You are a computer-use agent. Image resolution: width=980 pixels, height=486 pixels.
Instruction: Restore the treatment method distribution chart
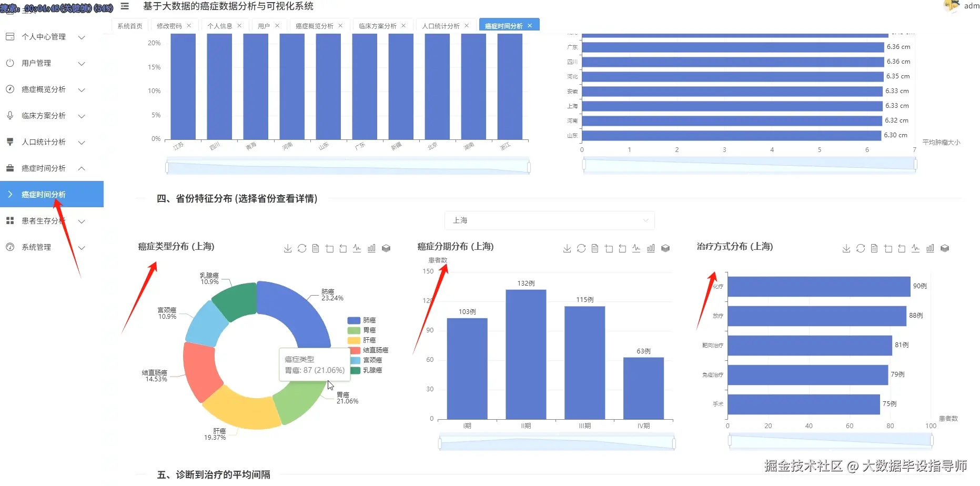click(861, 248)
